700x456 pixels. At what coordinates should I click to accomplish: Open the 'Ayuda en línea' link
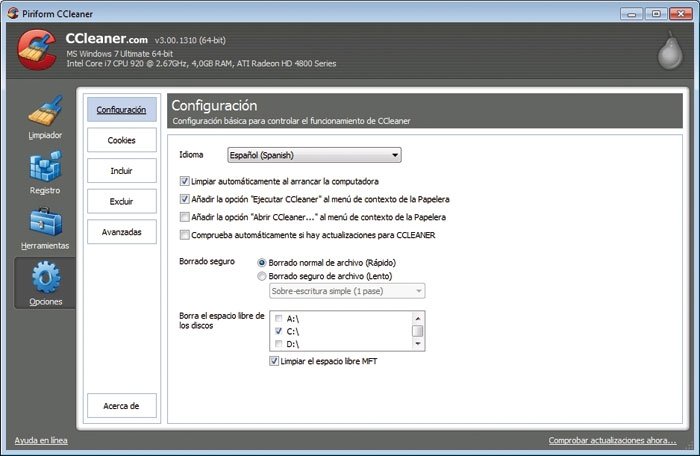(x=41, y=440)
